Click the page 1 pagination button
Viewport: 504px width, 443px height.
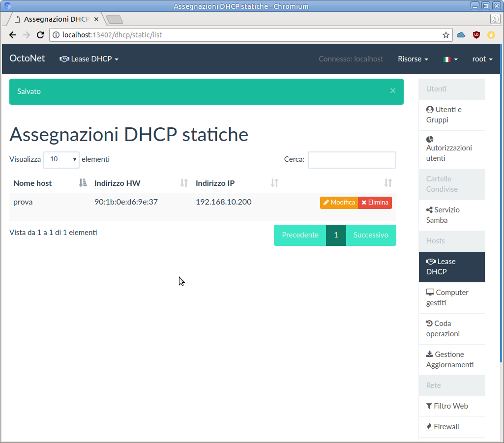[336, 235]
